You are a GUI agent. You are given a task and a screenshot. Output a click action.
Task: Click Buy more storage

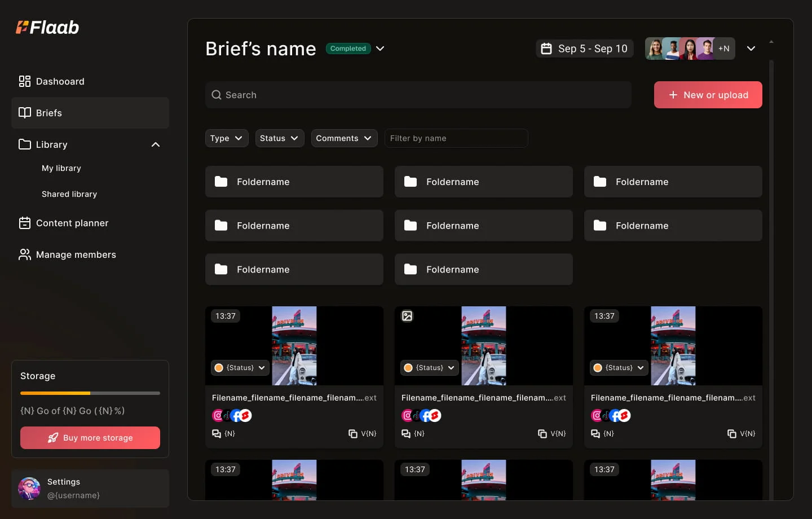click(x=90, y=438)
